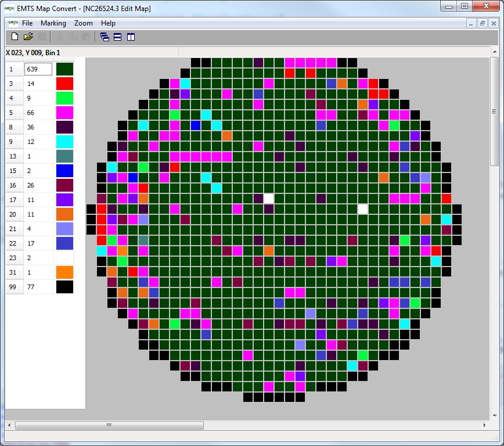504x446 pixels.
Task: Open the File menu
Action: point(27,23)
